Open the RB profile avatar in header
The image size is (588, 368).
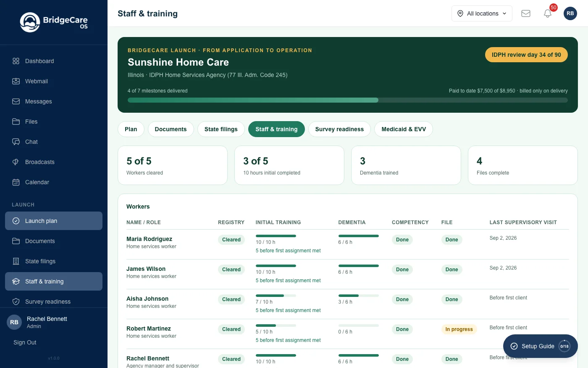(570, 13)
